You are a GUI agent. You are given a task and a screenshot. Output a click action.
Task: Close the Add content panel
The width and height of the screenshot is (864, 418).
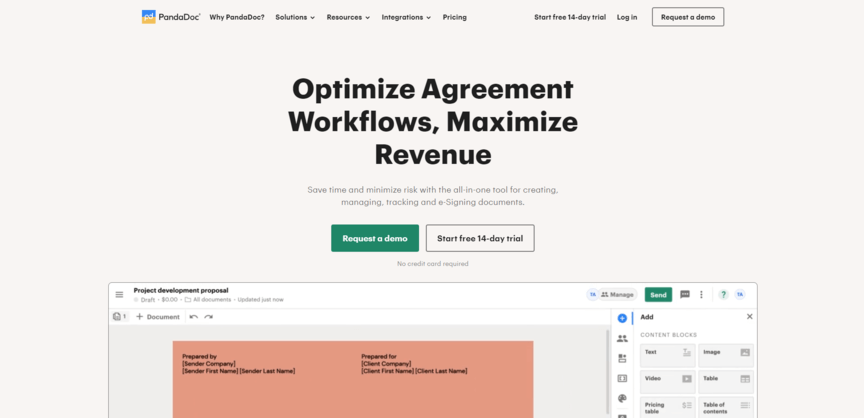pos(749,317)
